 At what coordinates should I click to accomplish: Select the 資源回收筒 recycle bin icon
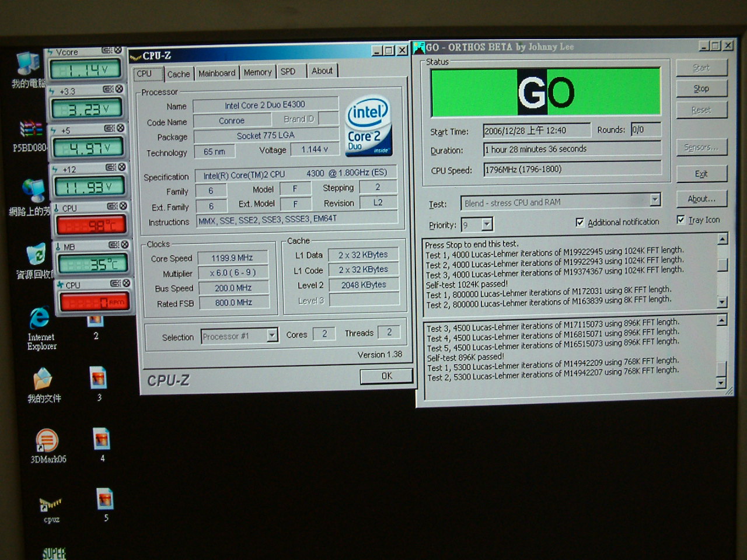[x=36, y=254]
